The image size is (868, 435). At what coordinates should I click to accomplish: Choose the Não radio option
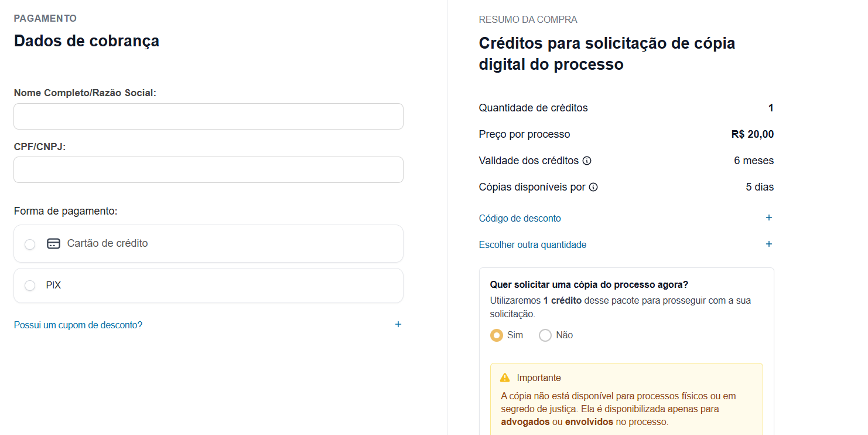(545, 335)
